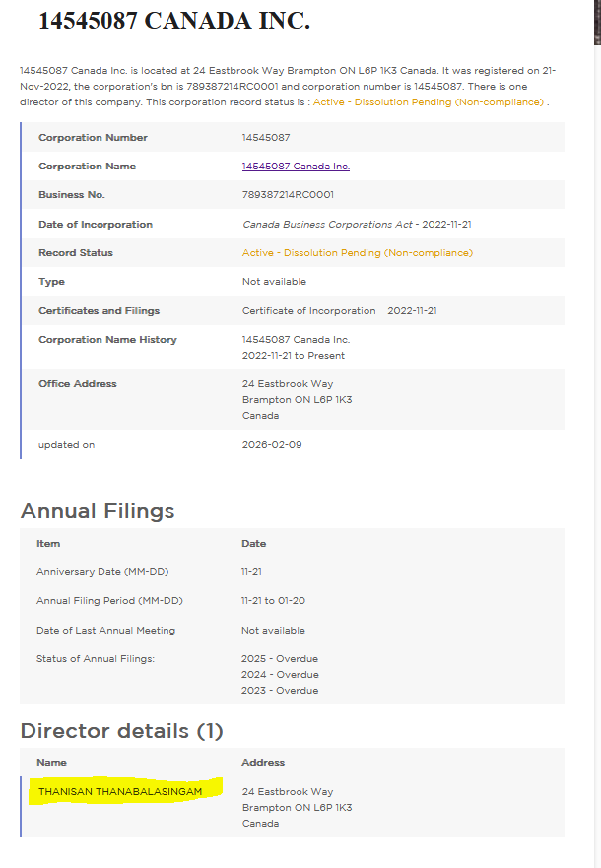Click Date of Last Annual Meeting label
The height and width of the screenshot is (868, 601).
coord(105,631)
